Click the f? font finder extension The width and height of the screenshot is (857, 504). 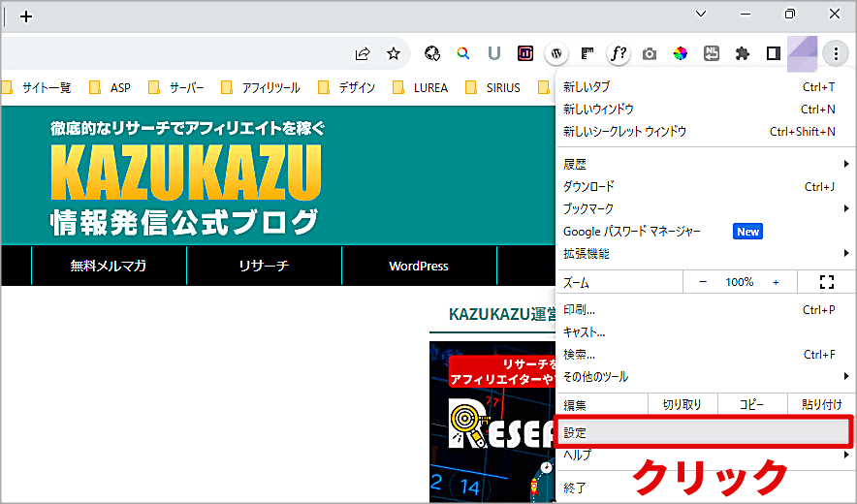[619, 53]
